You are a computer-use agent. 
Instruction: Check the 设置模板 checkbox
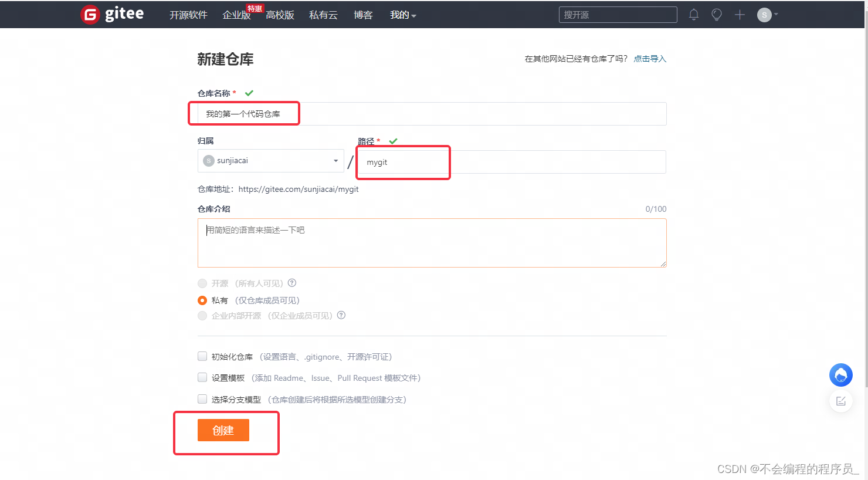(202, 377)
